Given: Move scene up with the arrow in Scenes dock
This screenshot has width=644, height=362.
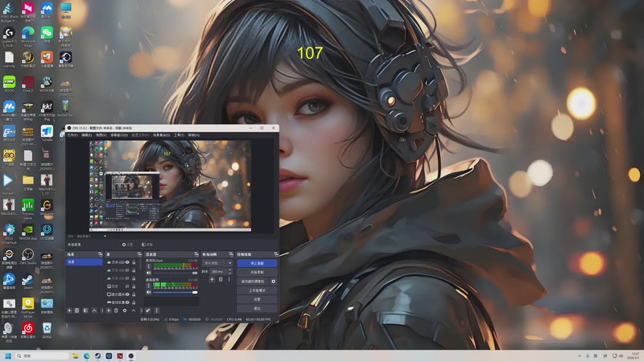Looking at the screenshot, I should coord(94,311).
